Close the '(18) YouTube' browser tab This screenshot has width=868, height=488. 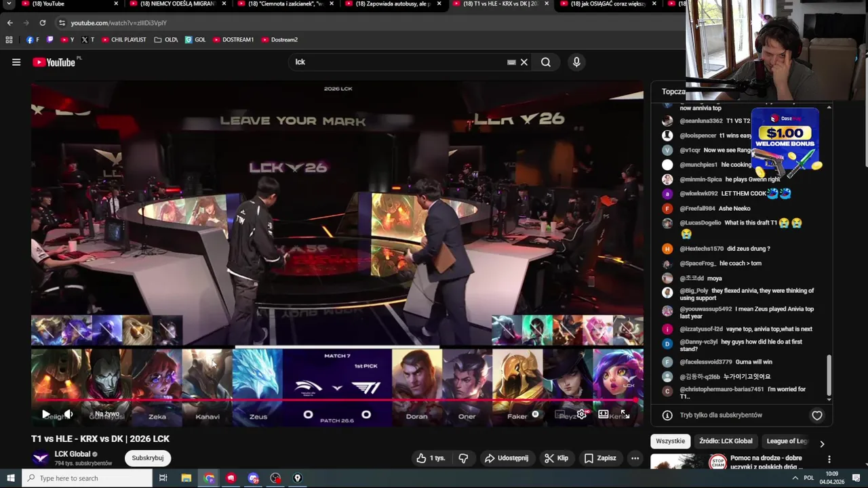click(116, 4)
